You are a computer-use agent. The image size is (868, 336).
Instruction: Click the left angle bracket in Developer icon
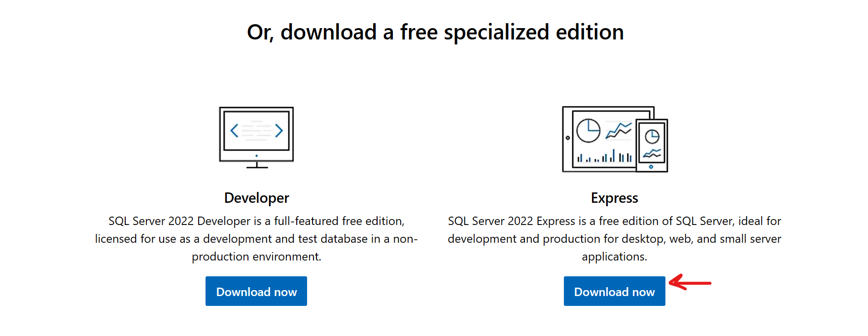click(235, 131)
